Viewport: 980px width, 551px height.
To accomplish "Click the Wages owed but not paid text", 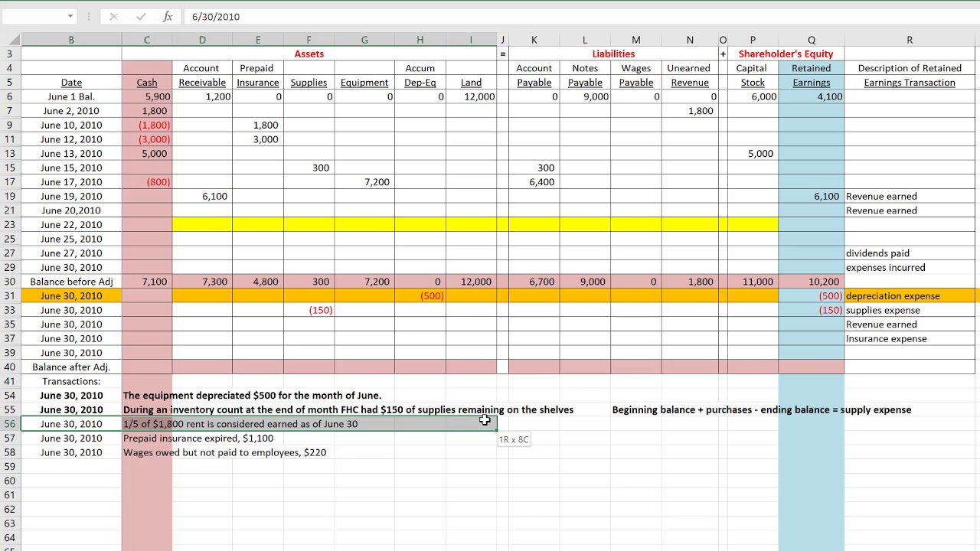I will coord(225,452).
